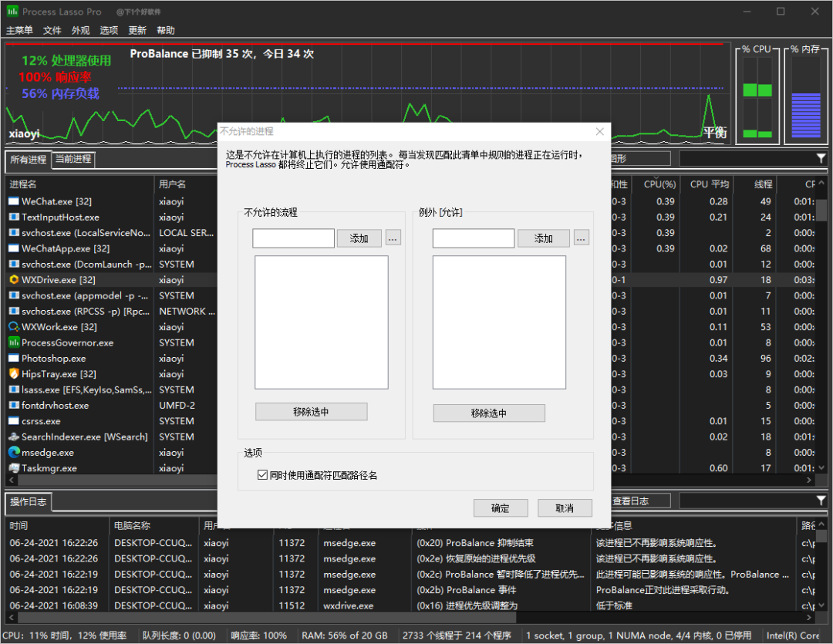The width and height of the screenshot is (833, 644).
Task: Open browse button beside 不允许的流程 添加
Action: (393, 238)
